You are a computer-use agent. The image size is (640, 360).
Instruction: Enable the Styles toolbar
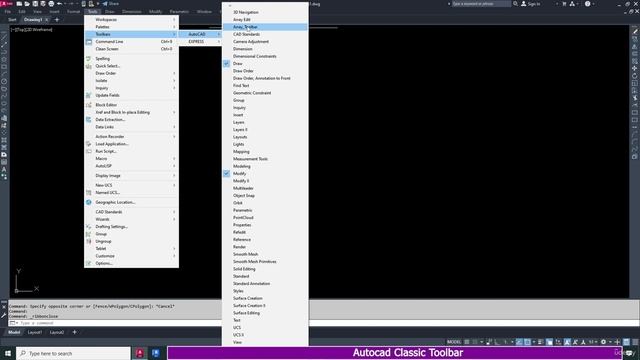click(265, 291)
